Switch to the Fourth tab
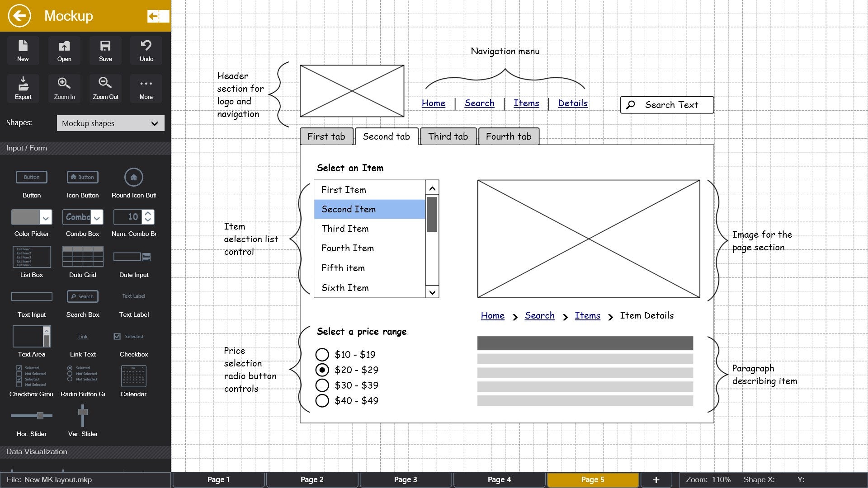 pos(509,136)
